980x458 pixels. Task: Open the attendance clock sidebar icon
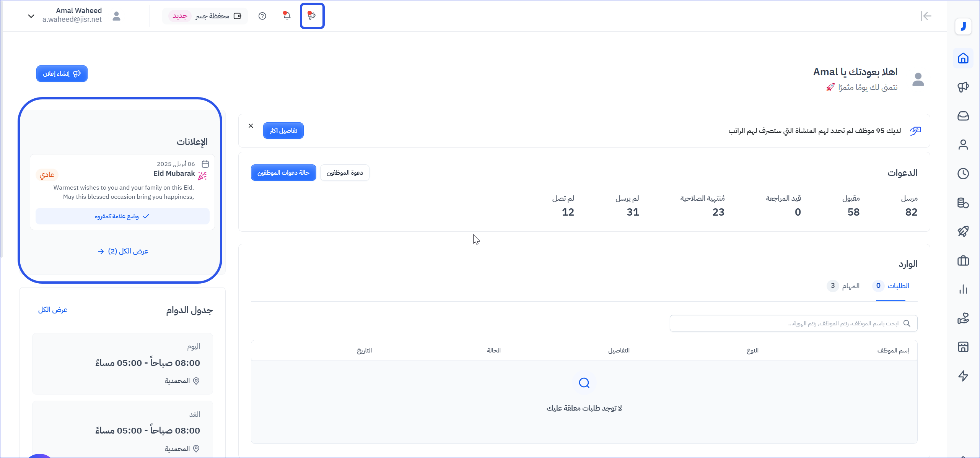pyautogui.click(x=963, y=174)
